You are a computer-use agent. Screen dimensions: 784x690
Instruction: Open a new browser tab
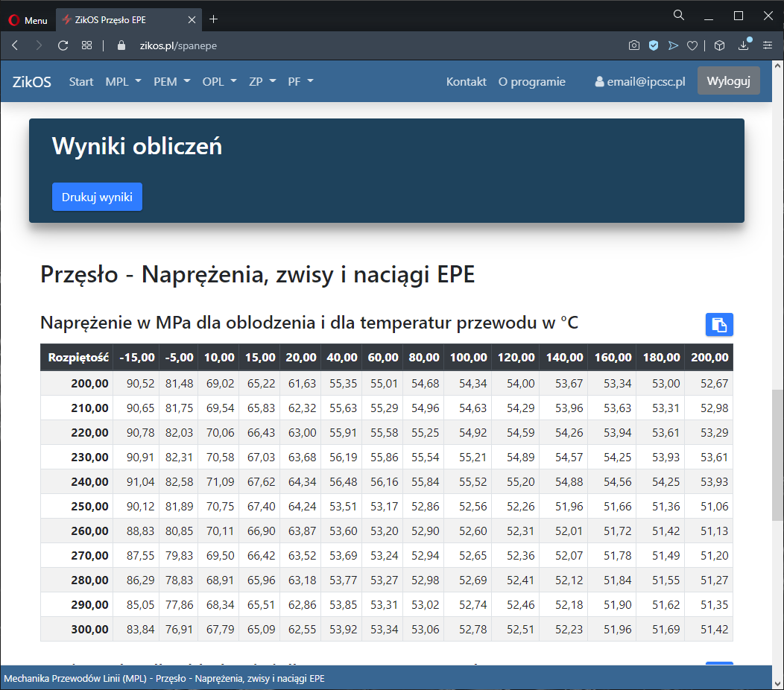pyautogui.click(x=214, y=19)
